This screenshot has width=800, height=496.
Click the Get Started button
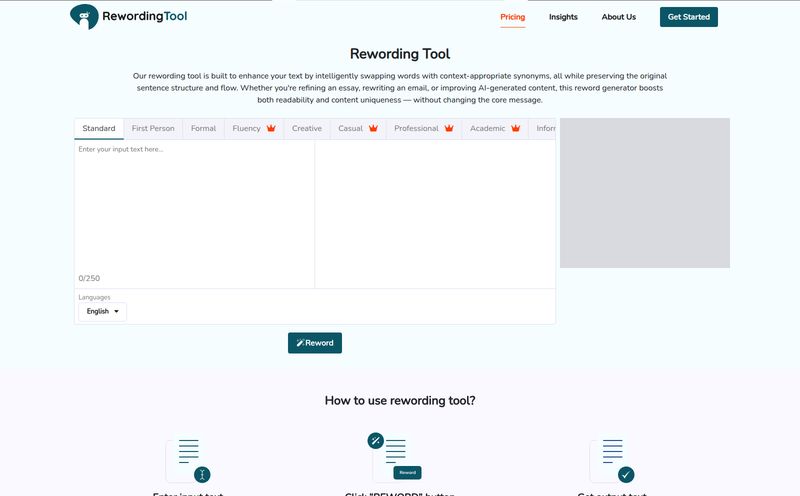click(688, 17)
